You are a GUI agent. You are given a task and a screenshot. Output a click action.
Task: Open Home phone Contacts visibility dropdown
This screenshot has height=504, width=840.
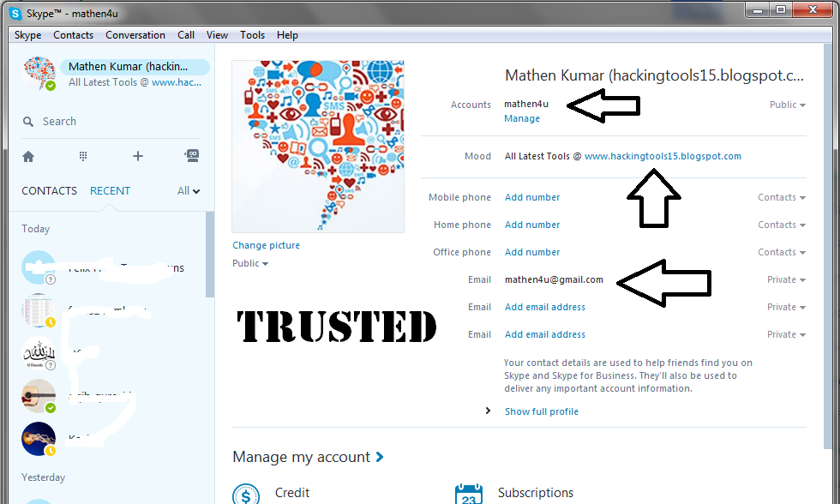[782, 225]
